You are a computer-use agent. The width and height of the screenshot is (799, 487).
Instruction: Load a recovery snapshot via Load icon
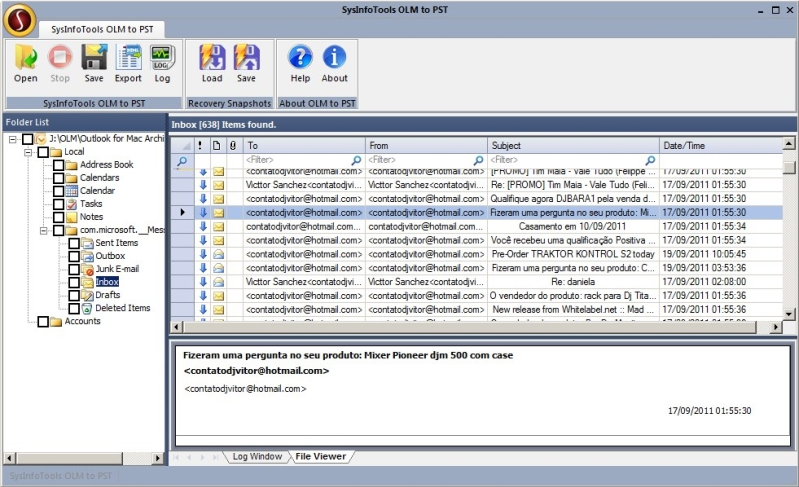[x=212, y=57]
